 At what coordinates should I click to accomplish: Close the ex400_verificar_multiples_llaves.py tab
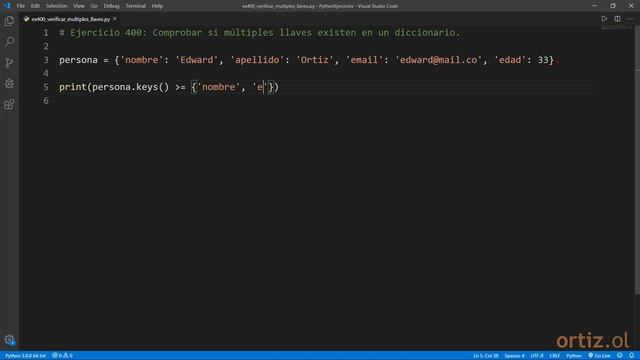click(x=115, y=19)
